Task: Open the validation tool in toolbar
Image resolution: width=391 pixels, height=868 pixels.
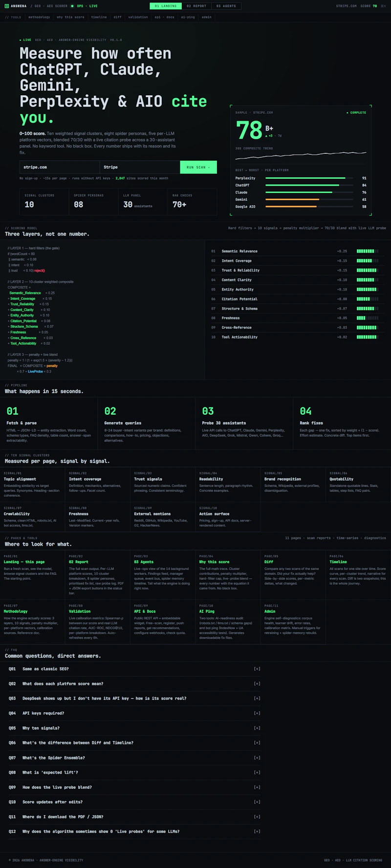Action: pos(138,17)
